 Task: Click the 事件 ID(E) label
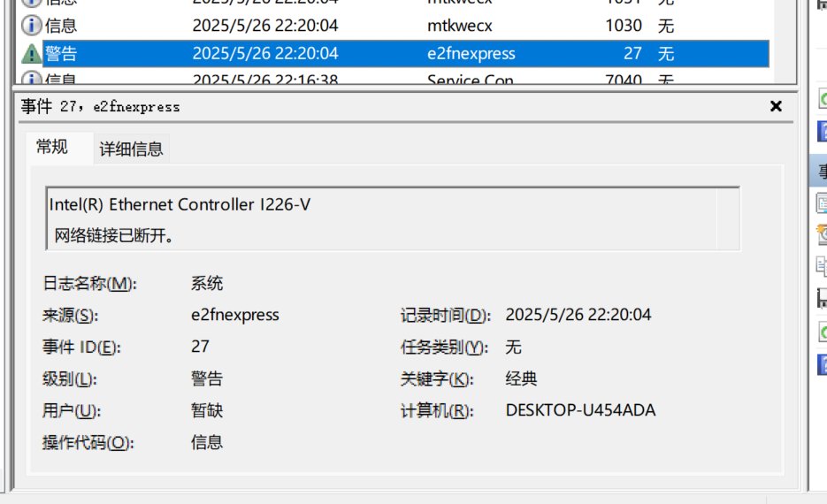81,347
